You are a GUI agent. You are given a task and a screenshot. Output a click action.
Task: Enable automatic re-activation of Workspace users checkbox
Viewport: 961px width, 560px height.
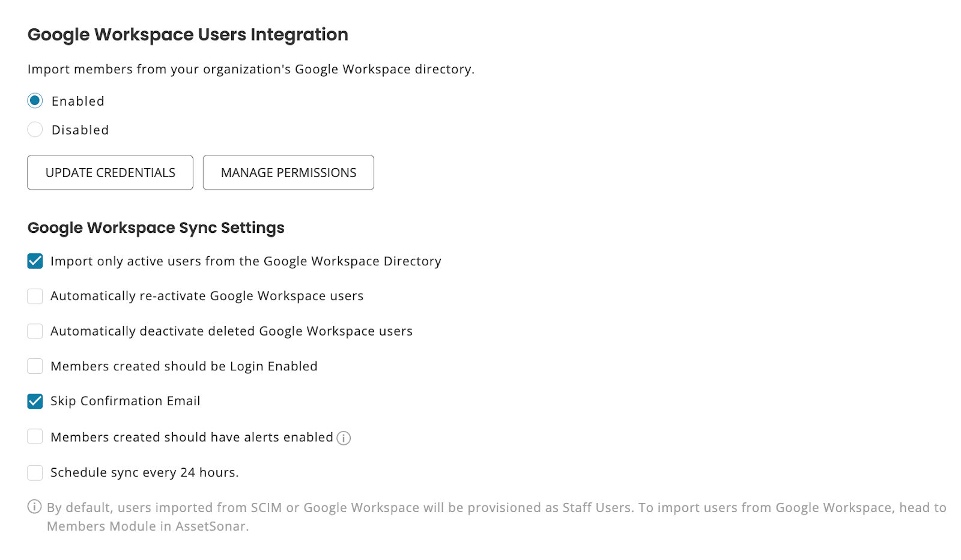tap(35, 296)
